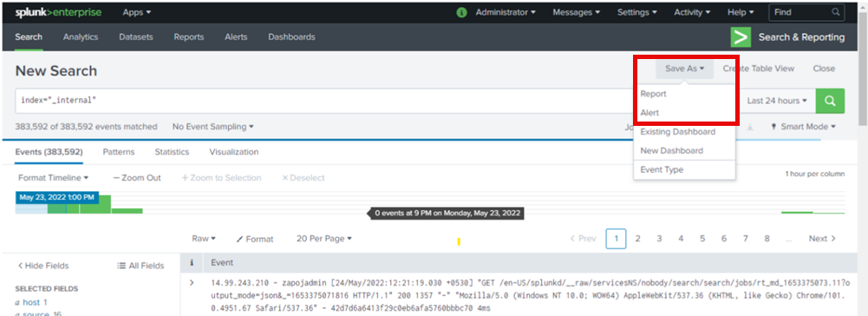Viewport: 868px width, 316px height.
Task: Go to the Alerts nav tab
Action: [x=236, y=37]
